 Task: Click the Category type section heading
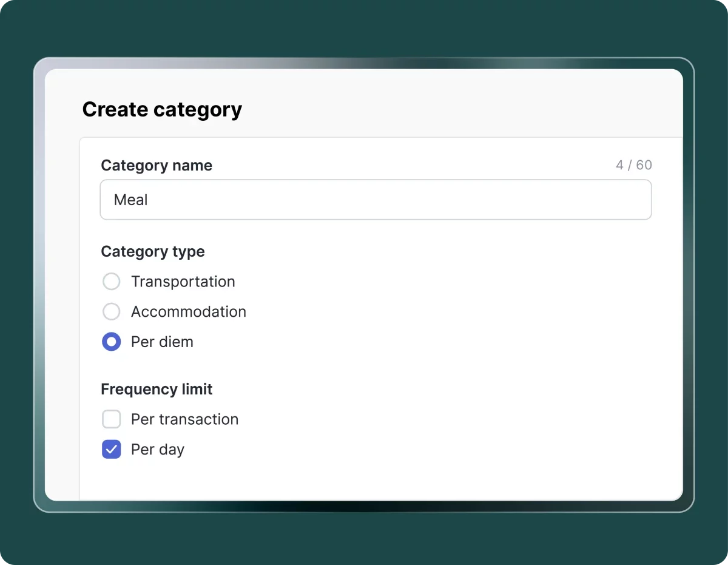[153, 252]
